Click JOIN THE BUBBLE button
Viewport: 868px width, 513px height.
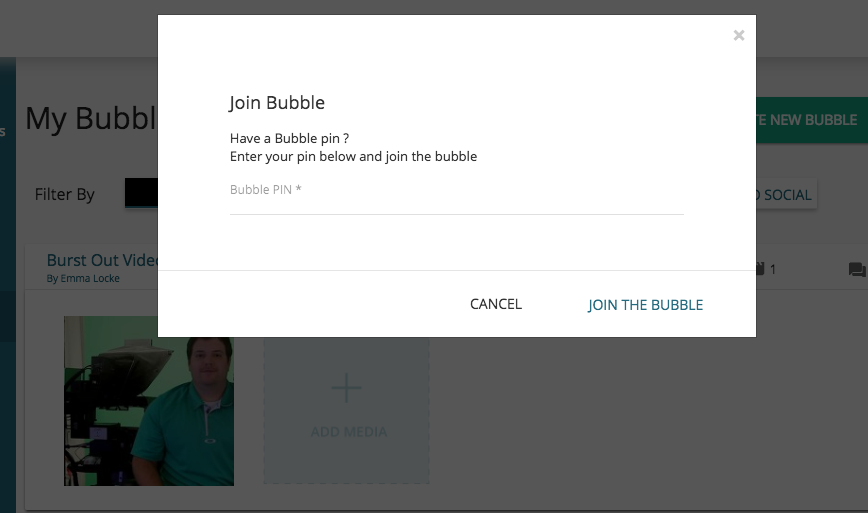[x=645, y=305]
